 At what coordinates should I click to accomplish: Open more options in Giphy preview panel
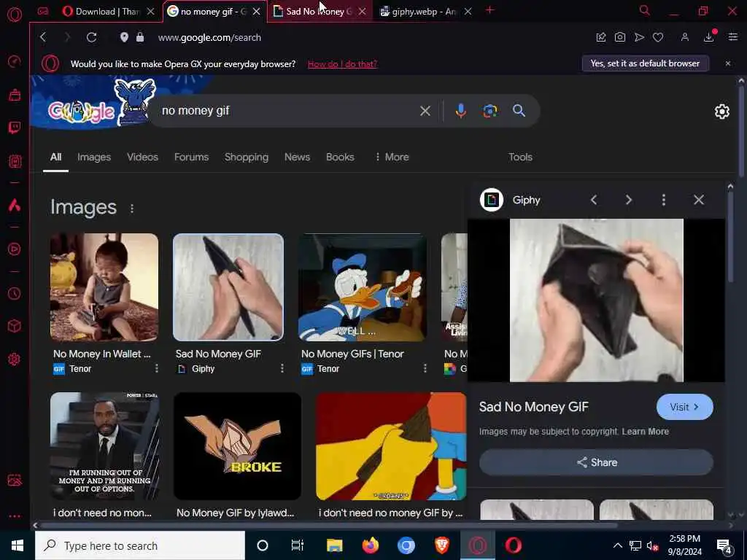click(x=664, y=200)
